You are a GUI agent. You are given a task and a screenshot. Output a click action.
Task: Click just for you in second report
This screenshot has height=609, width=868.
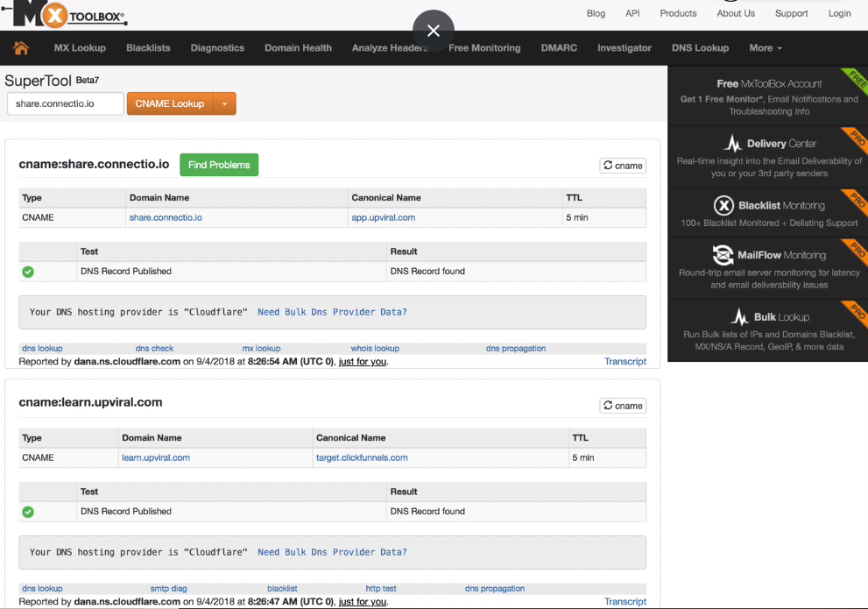coord(363,602)
